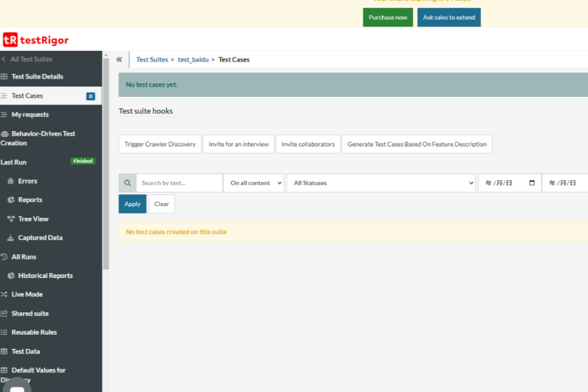Open calendar picker in first date field

click(532, 182)
